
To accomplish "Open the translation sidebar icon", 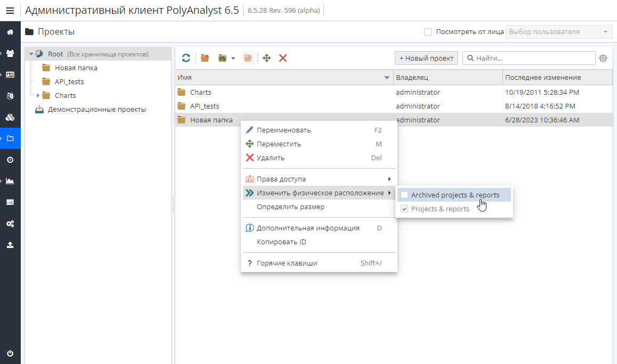I will click(10, 96).
